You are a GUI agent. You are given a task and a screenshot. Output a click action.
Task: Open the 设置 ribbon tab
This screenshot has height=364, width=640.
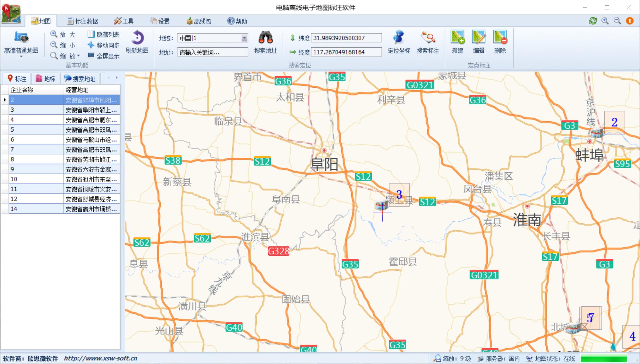tap(160, 21)
